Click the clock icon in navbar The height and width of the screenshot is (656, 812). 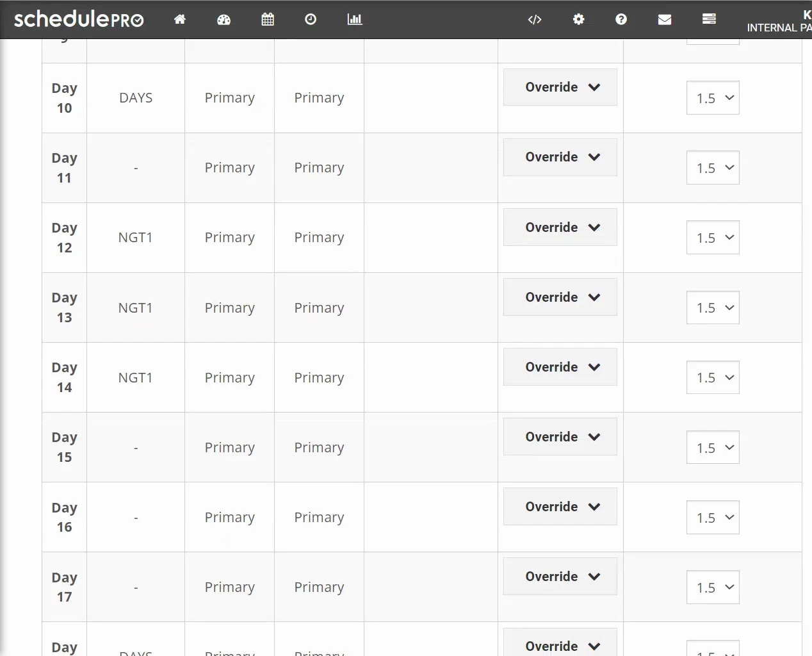pos(311,19)
